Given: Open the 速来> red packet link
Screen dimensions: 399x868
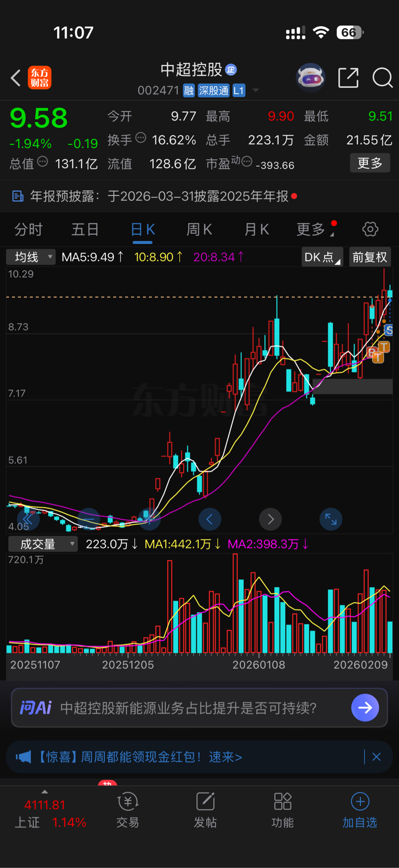Looking at the screenshot, I should [225, 757].
